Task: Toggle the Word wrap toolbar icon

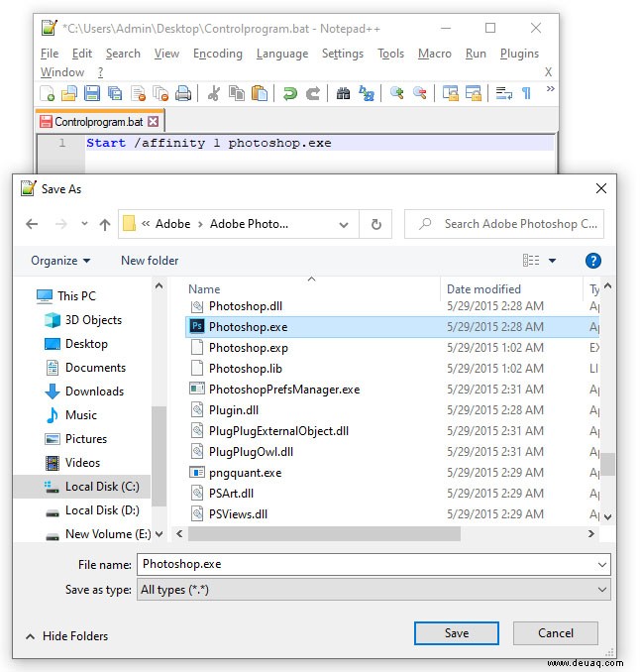Action: [503, 93]
